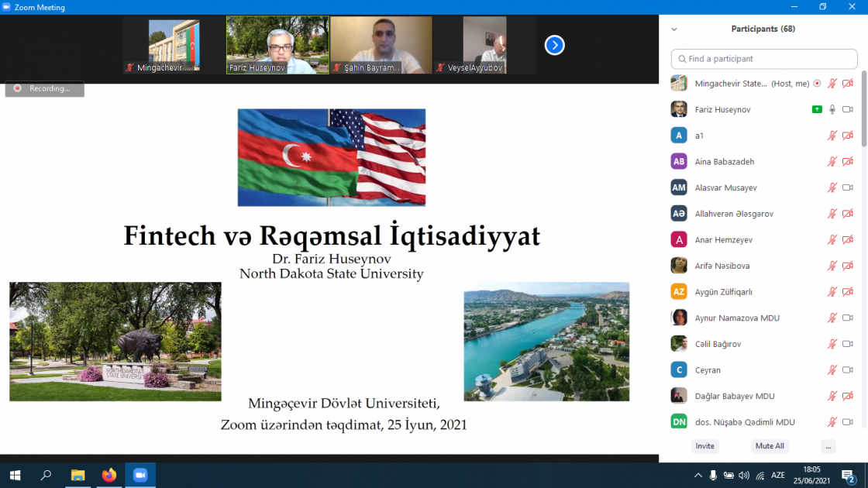Image resolution: width=868 pixels, height=488 pixels.
Task: Select participant Alasvar Musayev in list
Action: click(x=763, y=187)
